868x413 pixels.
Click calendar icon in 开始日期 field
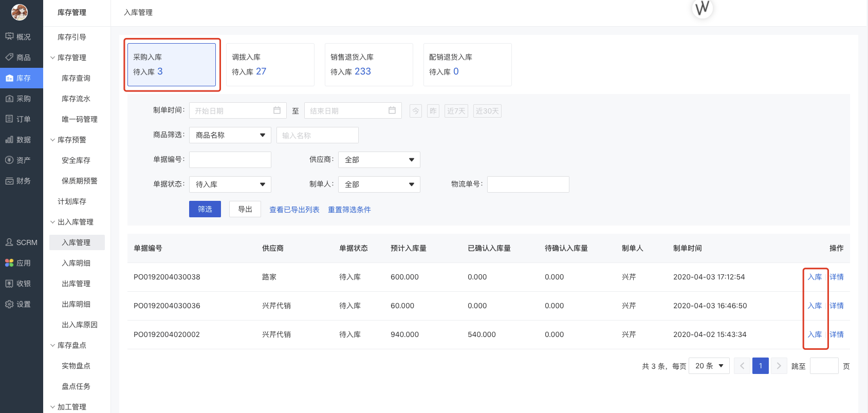coord(277,110)
